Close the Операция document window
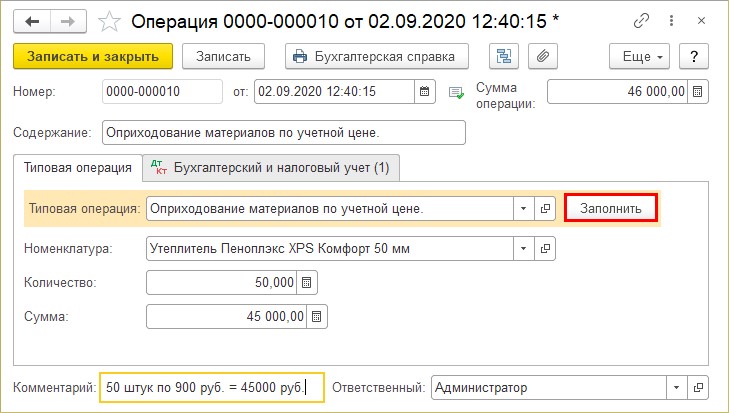Screen dimensions: 729x413 pos(702,21)
